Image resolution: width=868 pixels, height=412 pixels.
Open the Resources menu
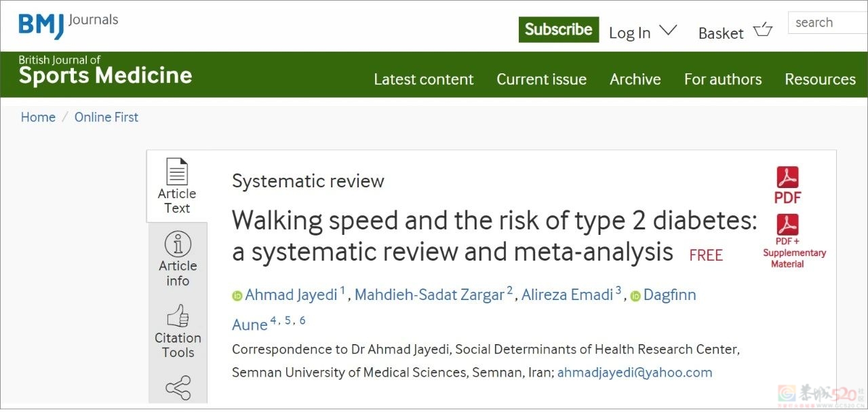[x=820, y=79]
